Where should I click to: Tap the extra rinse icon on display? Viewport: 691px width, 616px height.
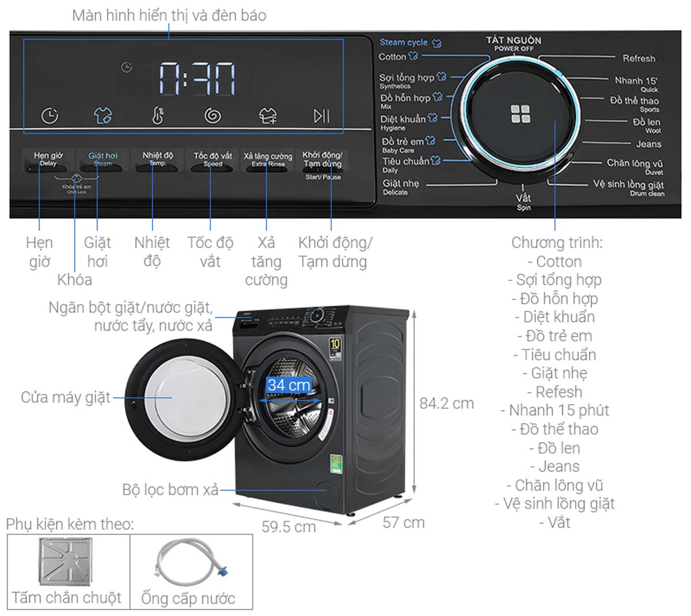268,116
